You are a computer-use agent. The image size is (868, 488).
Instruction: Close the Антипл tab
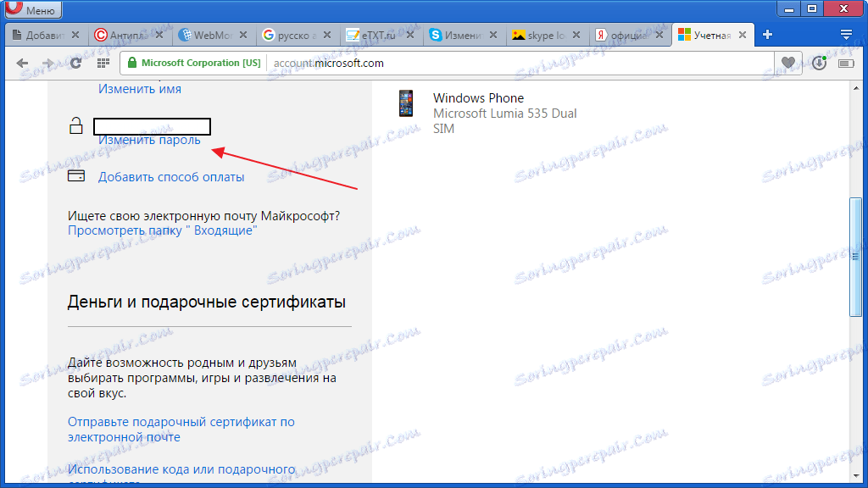tap(159, 35)
